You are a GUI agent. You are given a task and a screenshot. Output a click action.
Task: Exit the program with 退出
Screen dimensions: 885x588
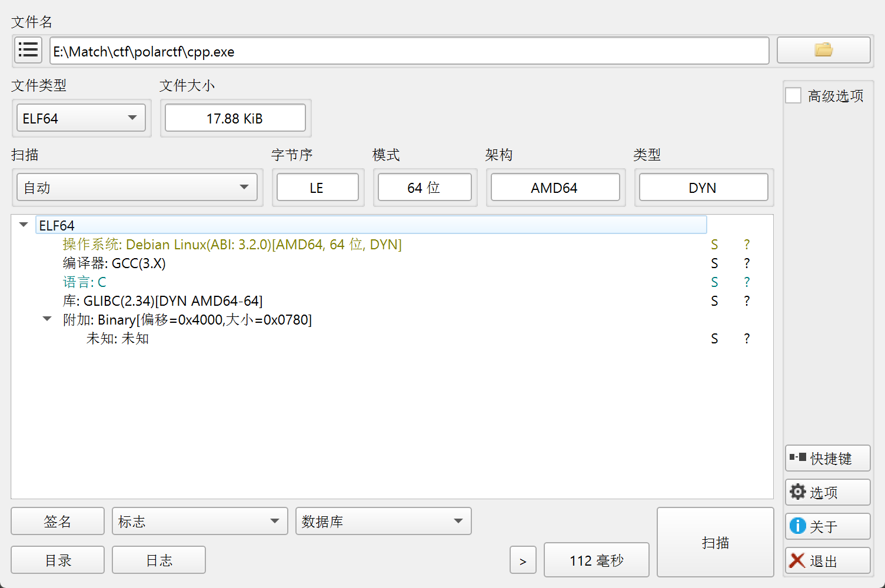click(x=827, y=560)
